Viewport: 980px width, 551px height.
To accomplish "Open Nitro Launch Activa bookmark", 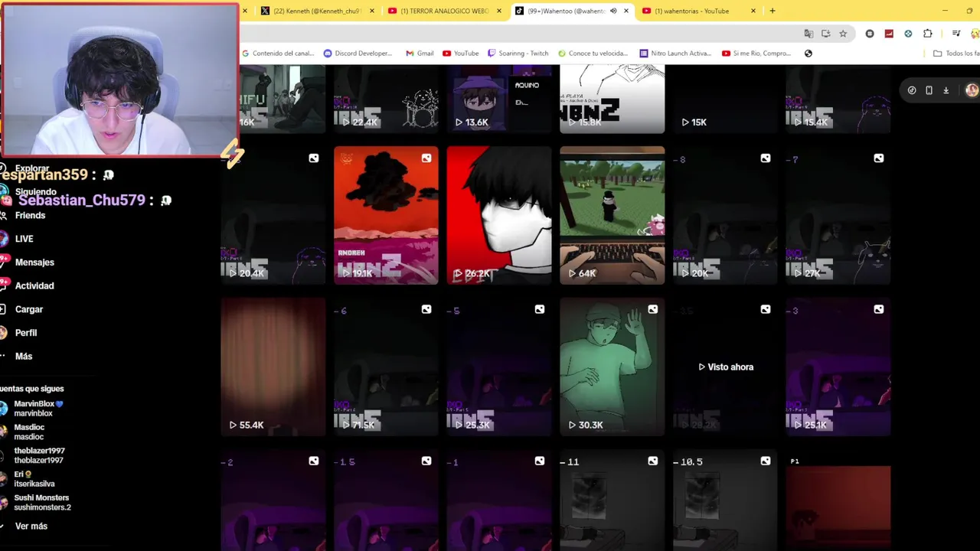I will tap(675, 54).
